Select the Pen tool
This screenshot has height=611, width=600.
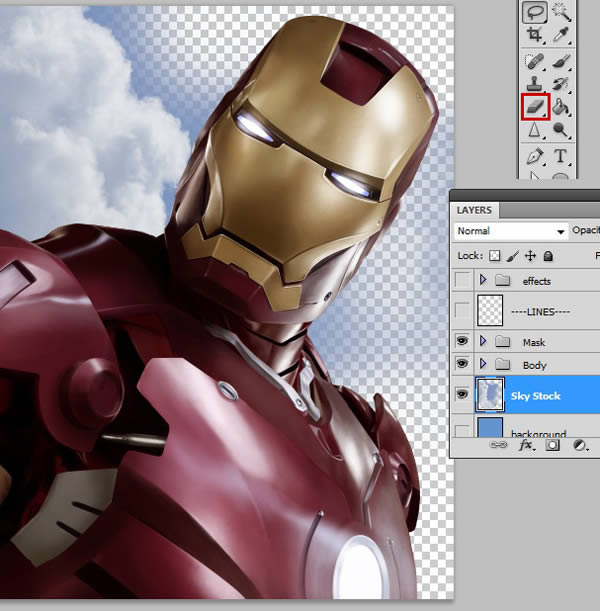tap(535, 156)
